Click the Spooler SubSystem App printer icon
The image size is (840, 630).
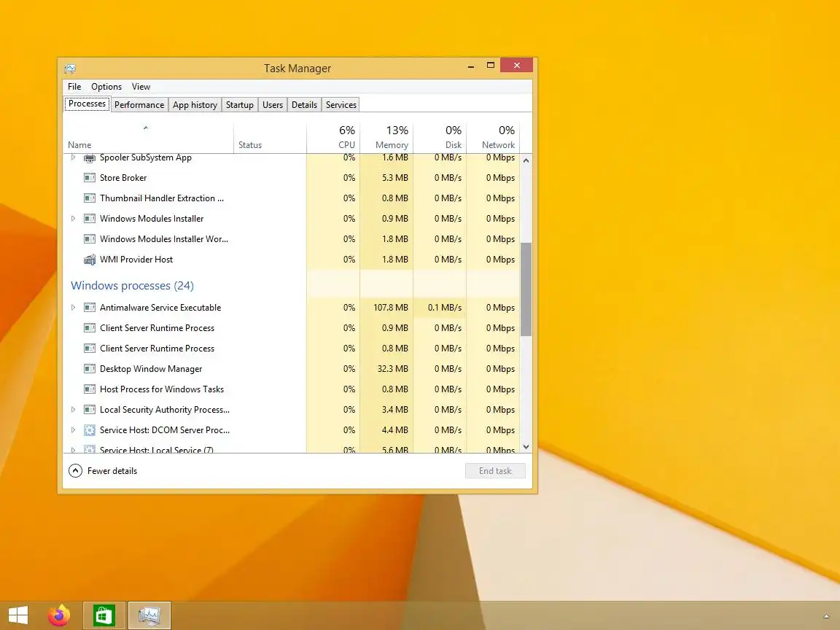click(90, 157)
